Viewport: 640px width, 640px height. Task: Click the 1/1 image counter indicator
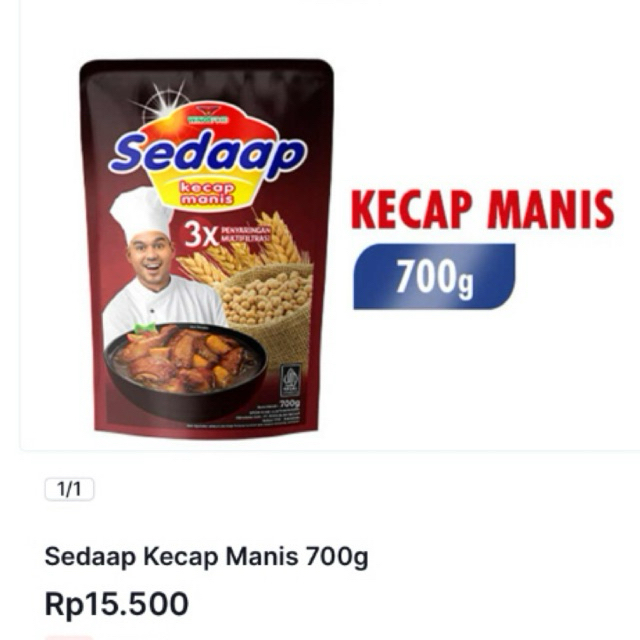69,489
